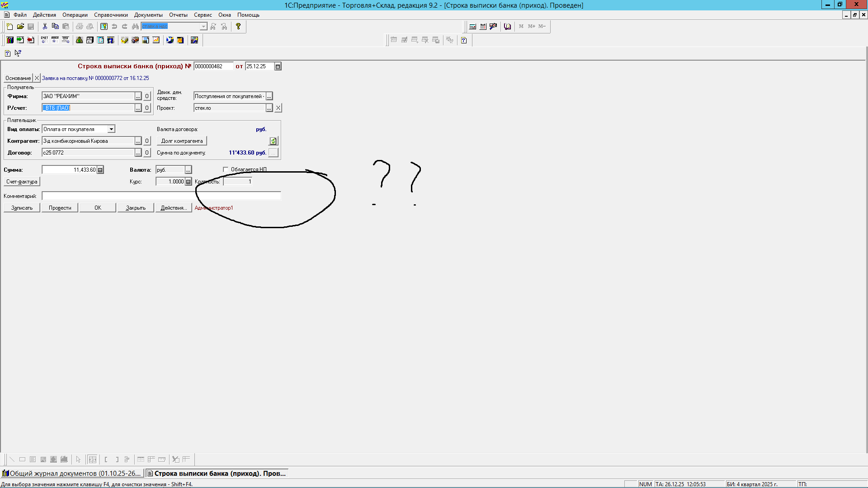Open the Справочники menu
The image size is (868, 488).
coord(111,15)
